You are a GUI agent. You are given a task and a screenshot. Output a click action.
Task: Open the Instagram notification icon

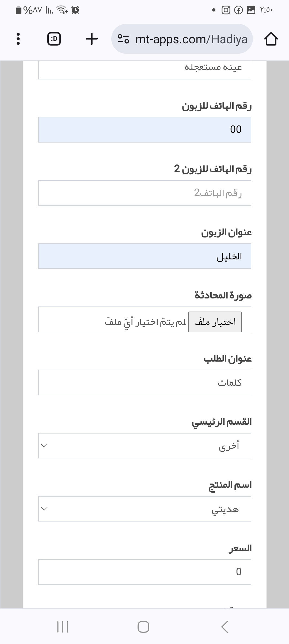[226, 10]
